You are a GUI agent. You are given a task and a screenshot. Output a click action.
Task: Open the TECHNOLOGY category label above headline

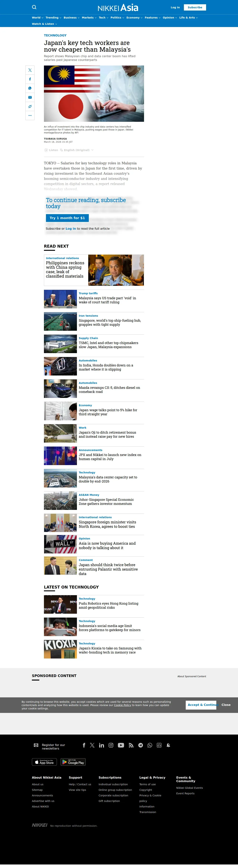pos(55,35)
